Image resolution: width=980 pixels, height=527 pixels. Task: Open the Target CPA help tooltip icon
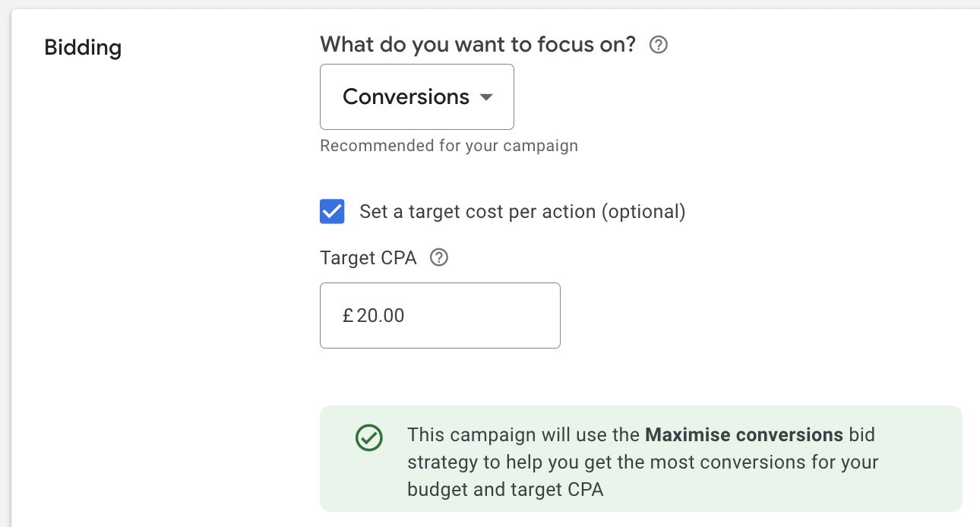click(438, 258)
